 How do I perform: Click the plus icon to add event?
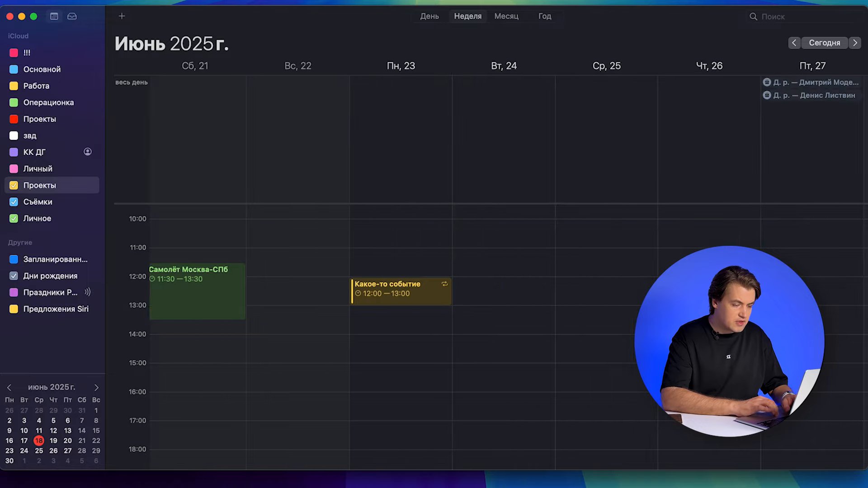pos(122,16)
